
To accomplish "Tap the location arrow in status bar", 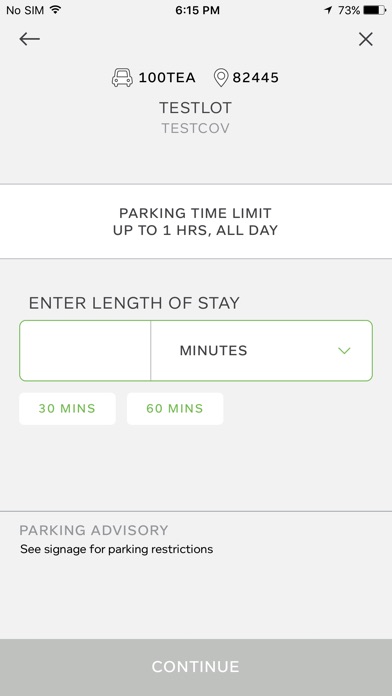I will click(x=329, y=10).
